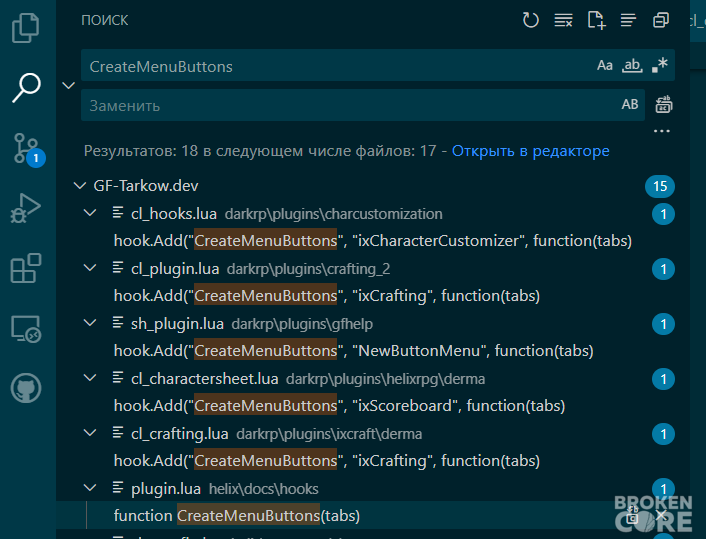Select cl_charactersheet.lua file row

[373, 378]
